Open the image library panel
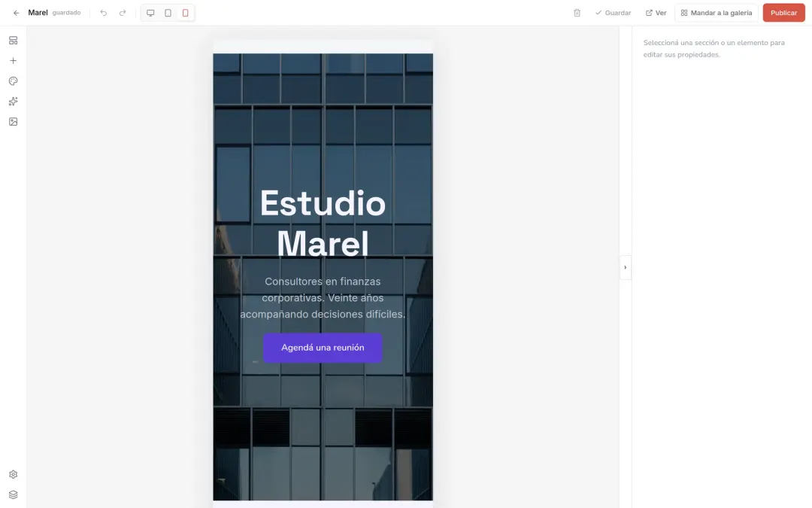 pyautogui.click(x=14, y=121)
